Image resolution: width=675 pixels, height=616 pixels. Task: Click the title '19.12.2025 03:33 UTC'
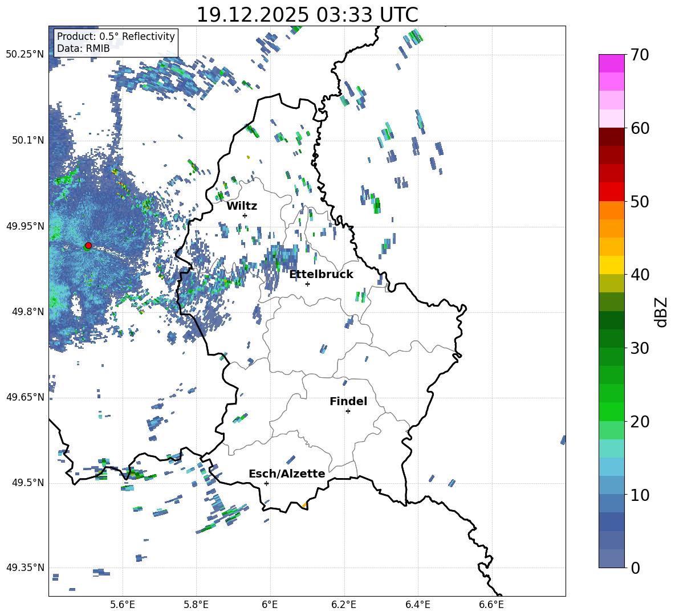[307, 15]
